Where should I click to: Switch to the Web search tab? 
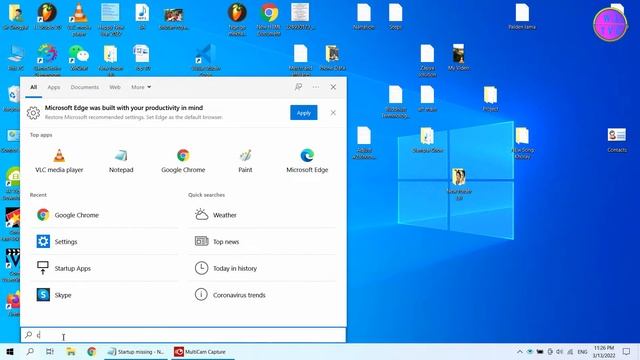115,87
